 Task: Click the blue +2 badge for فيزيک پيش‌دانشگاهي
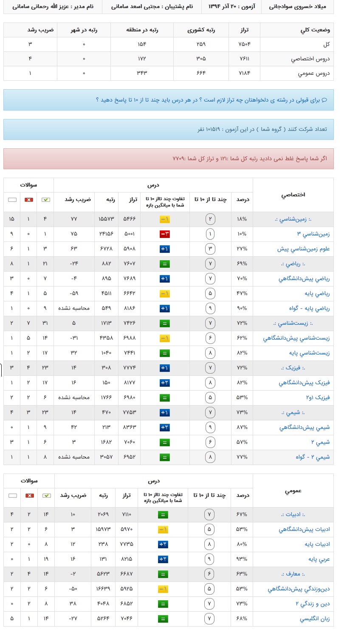click(x=165, y=383)
